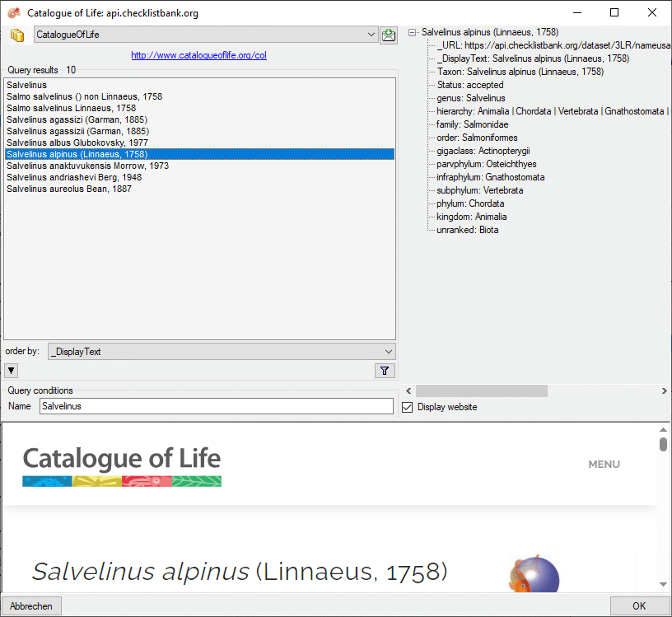Click the website heading Salvelinus alpinus
Image resolution: width=672 pixels, height=617 pixels.
point(240,572)
